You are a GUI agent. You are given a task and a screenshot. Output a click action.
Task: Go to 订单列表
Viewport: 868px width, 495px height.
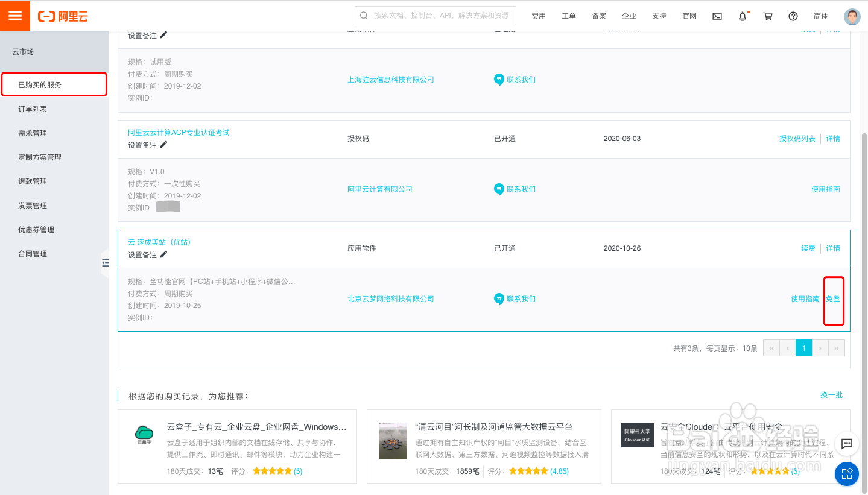33,109
